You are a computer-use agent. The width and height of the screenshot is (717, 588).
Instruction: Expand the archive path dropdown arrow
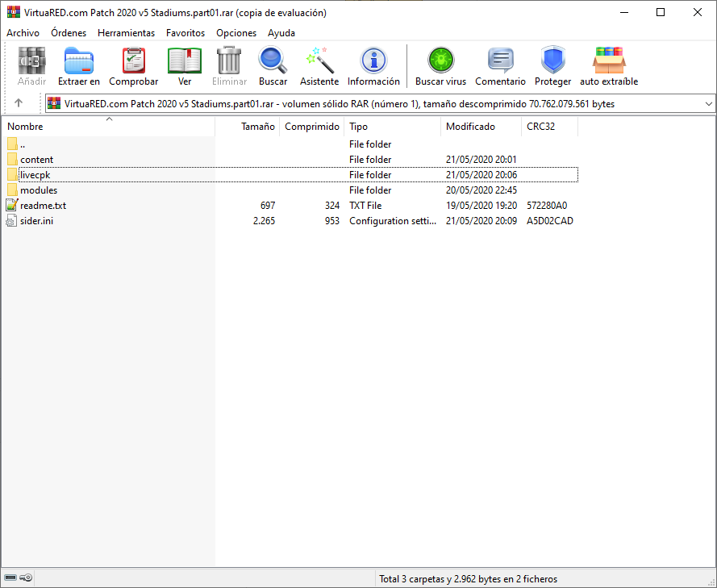click(x=708, y=104)
